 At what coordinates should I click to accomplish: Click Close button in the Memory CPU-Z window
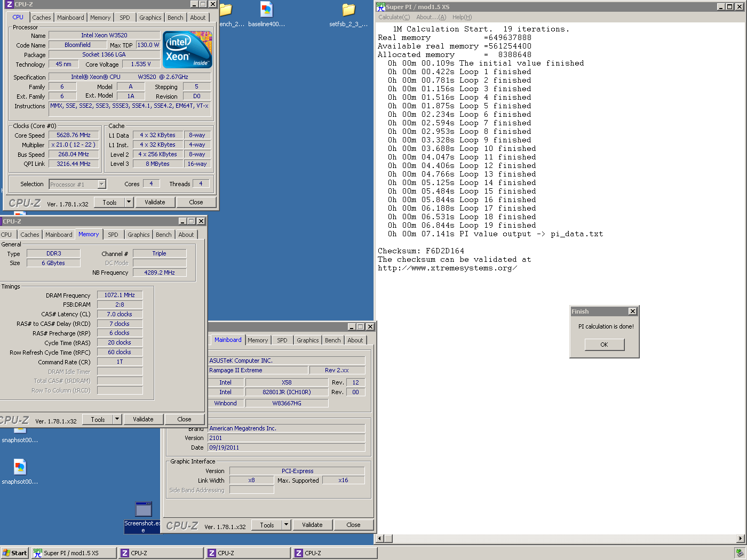click(184, 419)
